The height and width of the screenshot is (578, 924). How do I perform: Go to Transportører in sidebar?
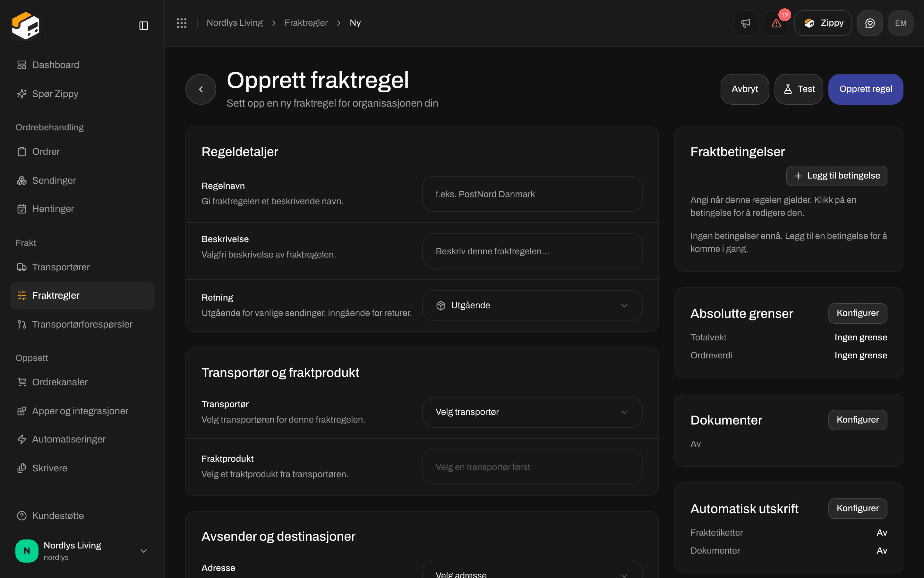(82, 267)
